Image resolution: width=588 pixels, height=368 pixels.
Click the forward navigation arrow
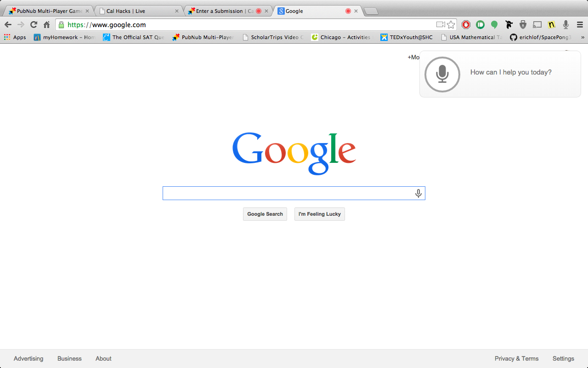pos(21,25)
